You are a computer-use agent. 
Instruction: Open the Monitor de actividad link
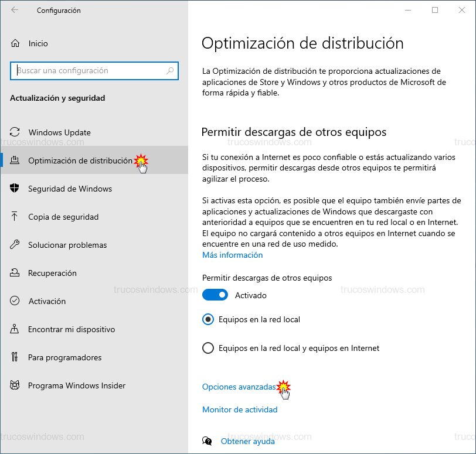(x=240, y=409)
